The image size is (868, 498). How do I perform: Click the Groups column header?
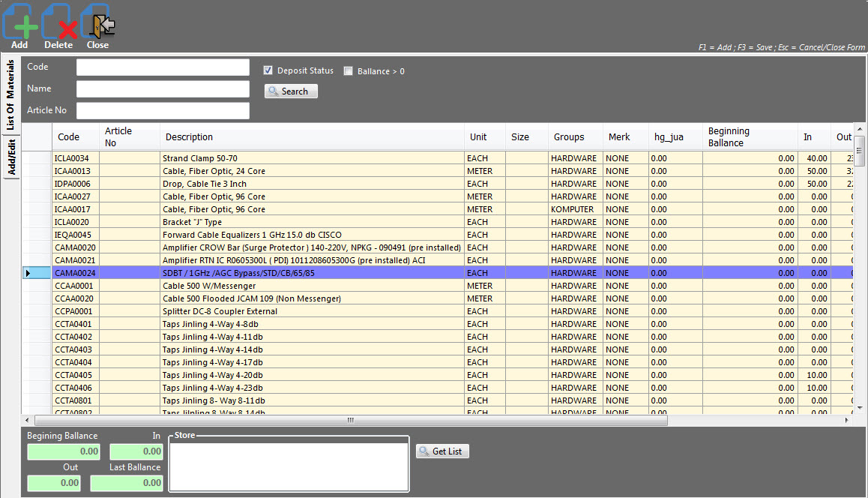pyautogui.click(x=569, y=137)
